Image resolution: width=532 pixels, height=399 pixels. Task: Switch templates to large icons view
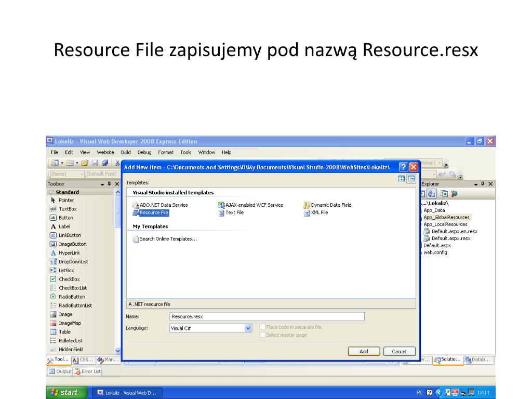(x=402, y=179)
